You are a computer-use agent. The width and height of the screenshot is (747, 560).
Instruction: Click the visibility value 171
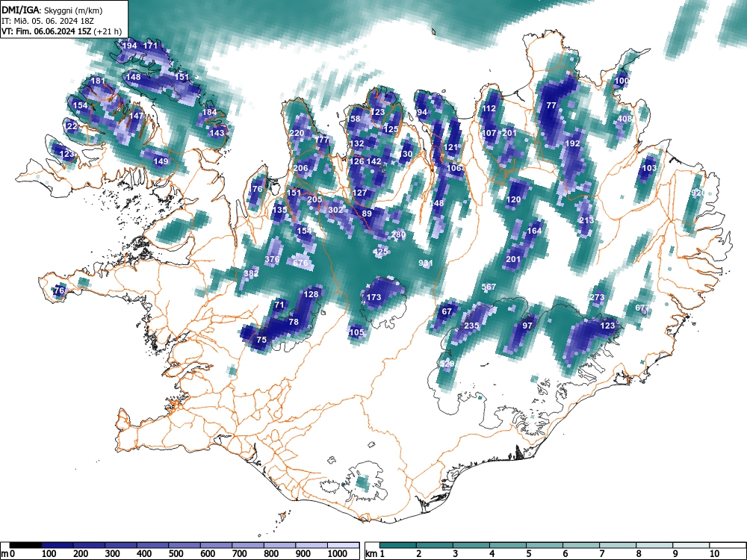(x=150, y=46)
